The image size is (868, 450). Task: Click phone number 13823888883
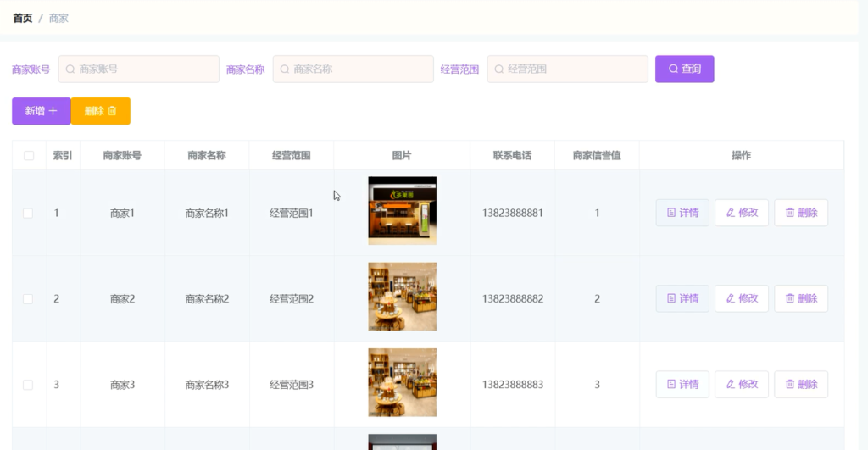coord(513,385)
